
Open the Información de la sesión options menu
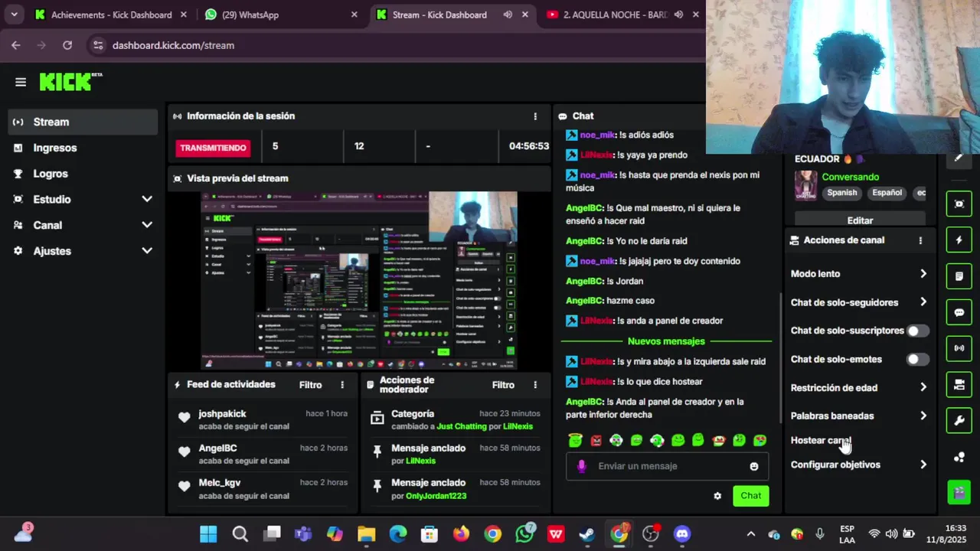coord(535,116)
